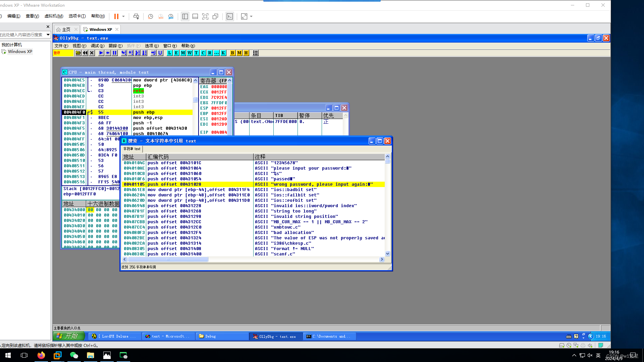This screenshot has height=362, width=644.
Task: Open OllyDbg's 选项(O) menu
Action: 152,46
